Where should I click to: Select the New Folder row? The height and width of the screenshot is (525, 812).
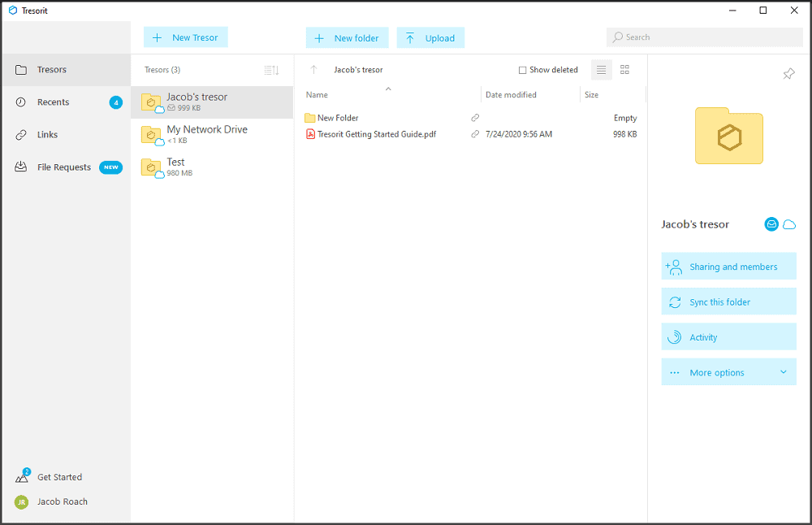471,118
